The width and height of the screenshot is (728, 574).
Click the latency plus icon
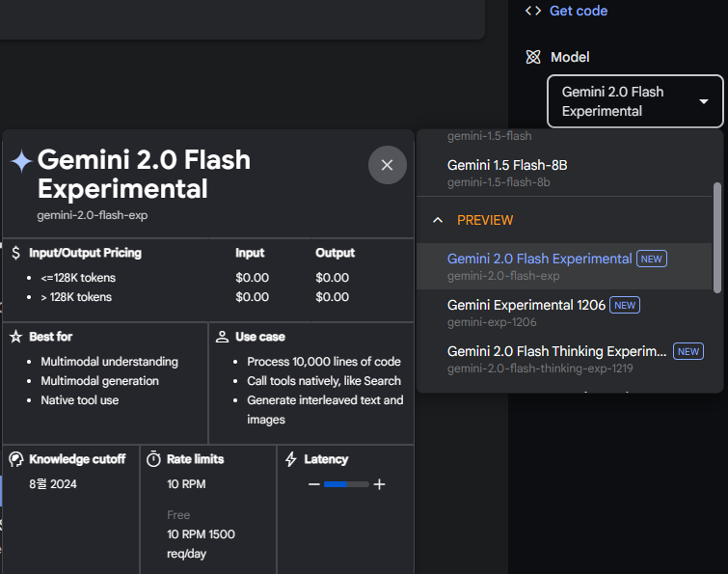coord(379,484)
